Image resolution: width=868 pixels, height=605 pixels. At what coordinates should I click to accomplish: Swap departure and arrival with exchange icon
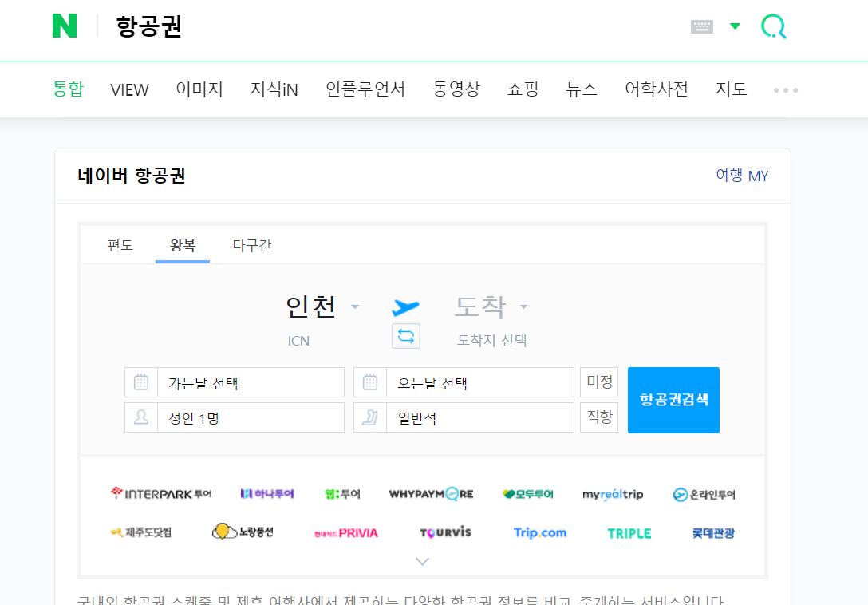click(406, 336)
